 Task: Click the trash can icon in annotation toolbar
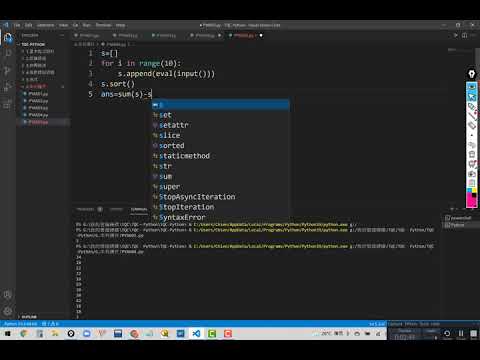(472, 154)
